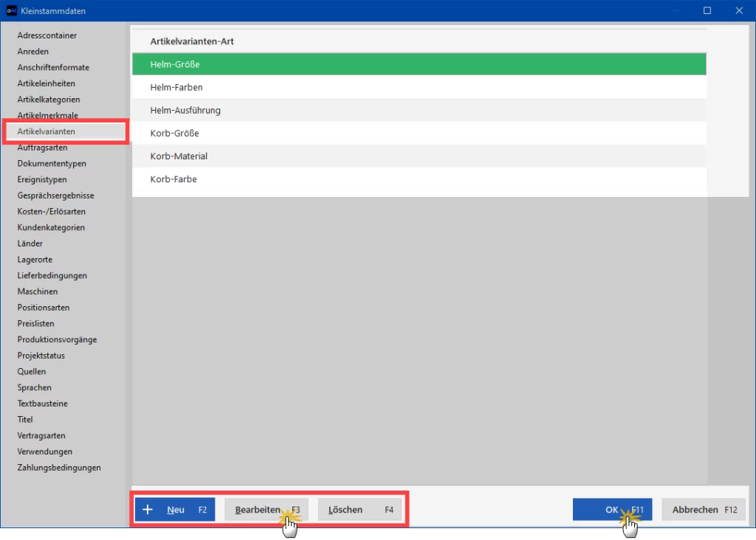Click the plus icon on Neu button
This screenshot has height=540, width=756.
[148, 509]
